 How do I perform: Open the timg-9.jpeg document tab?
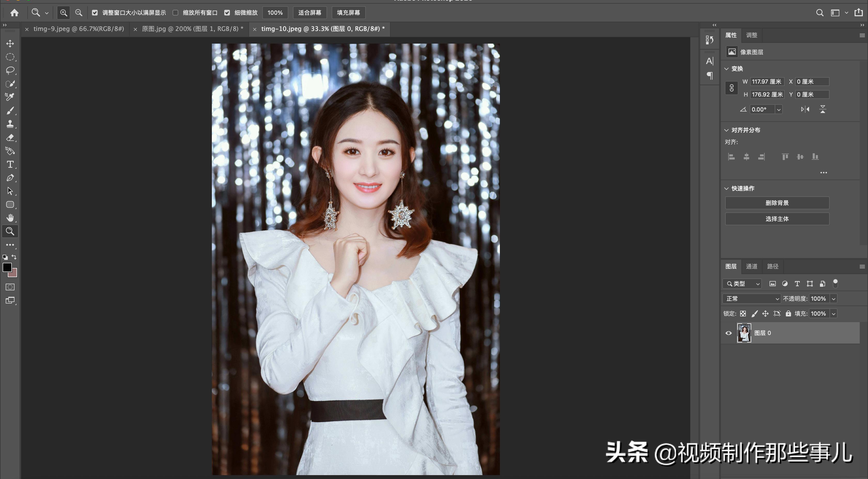click(79, 29)
